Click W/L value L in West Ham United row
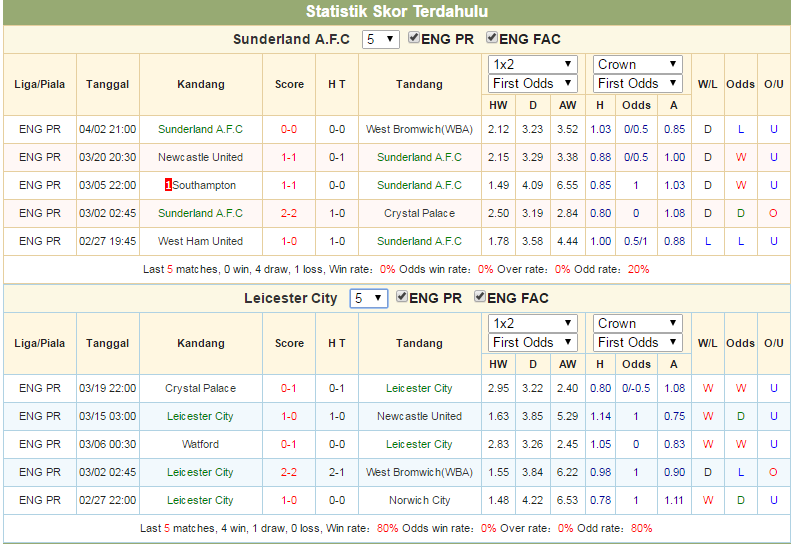795x544 pixels. point(708,241)
